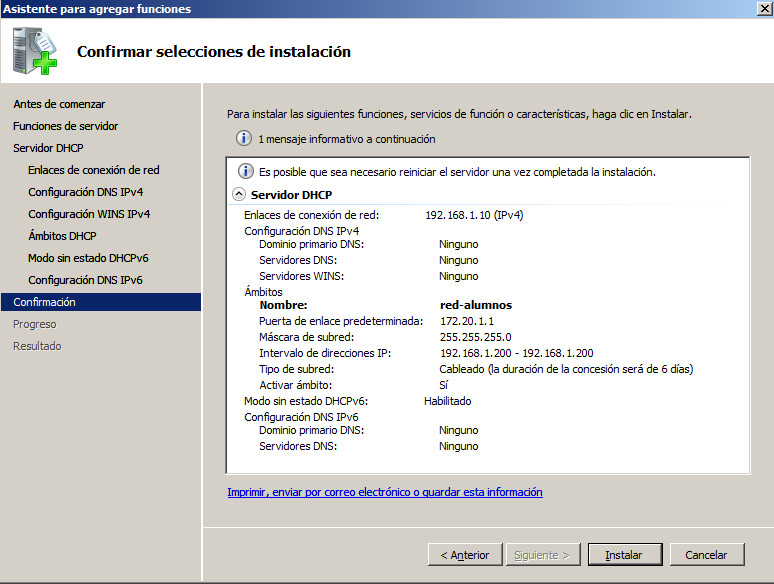Click the 'Instalar' button
774x584 pixels.
click(x=623, y=554)
